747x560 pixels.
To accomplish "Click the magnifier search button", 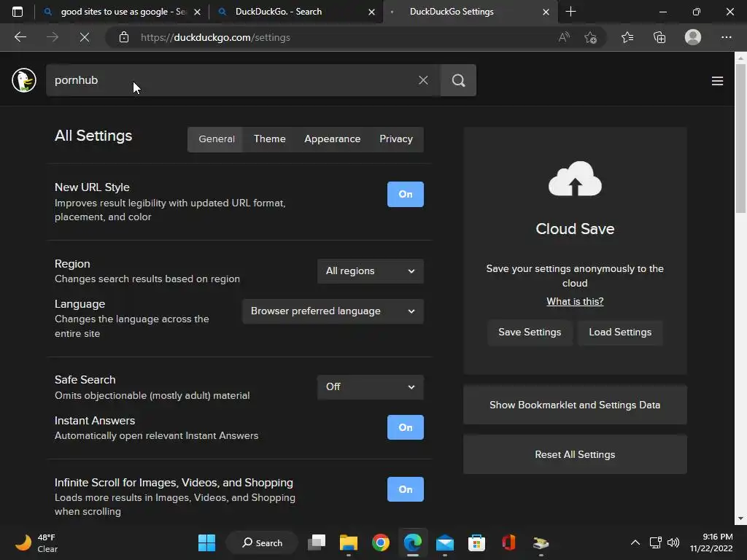I will pyautogui.click(x=458, y=80).
